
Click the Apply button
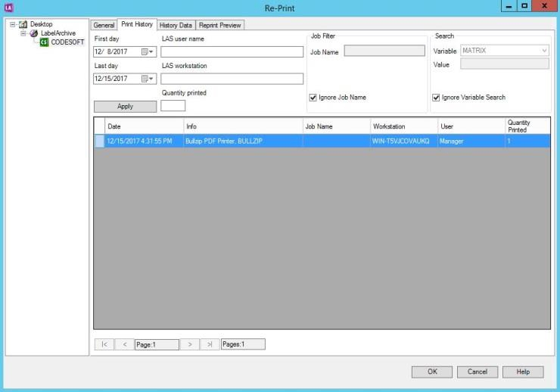[x=125, y=107]
